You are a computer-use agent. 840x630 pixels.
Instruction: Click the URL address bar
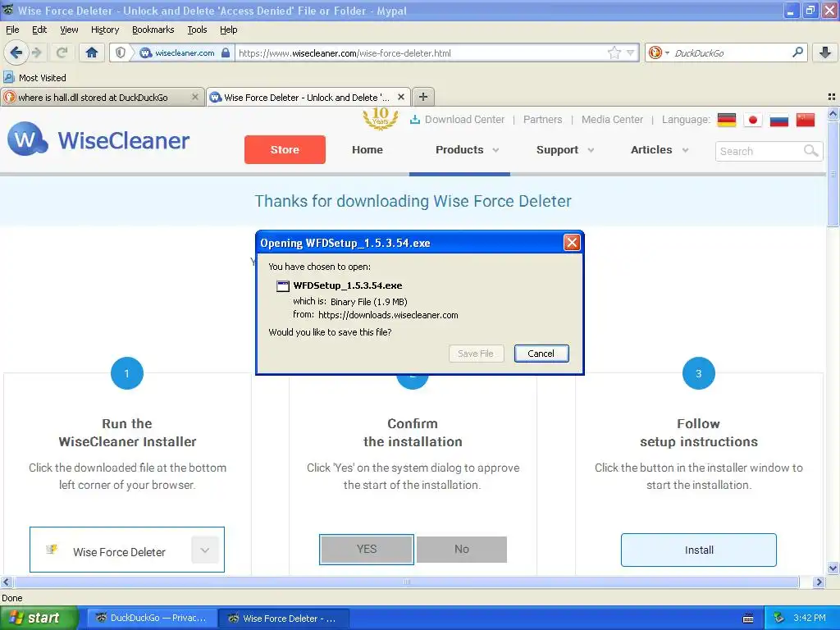422,52
